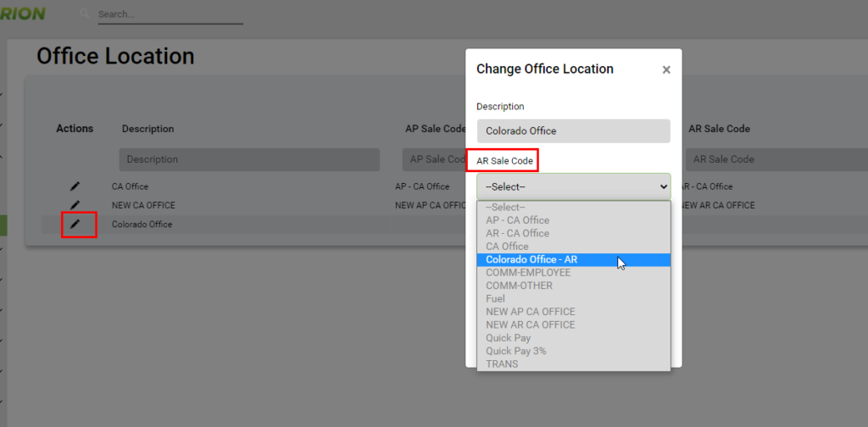The image size is (868, 427).
Task: Click CA Office description cell
Action: (130, 187)
